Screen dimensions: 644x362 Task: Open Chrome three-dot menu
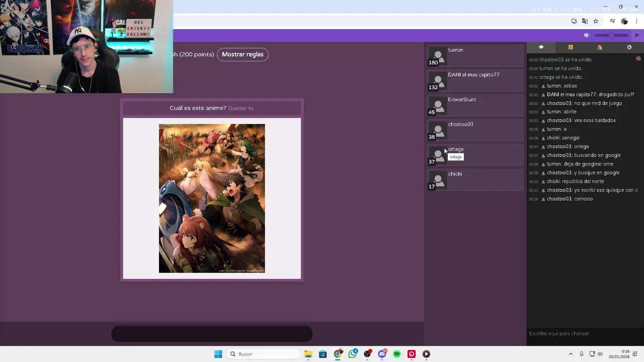coord(636,21)
